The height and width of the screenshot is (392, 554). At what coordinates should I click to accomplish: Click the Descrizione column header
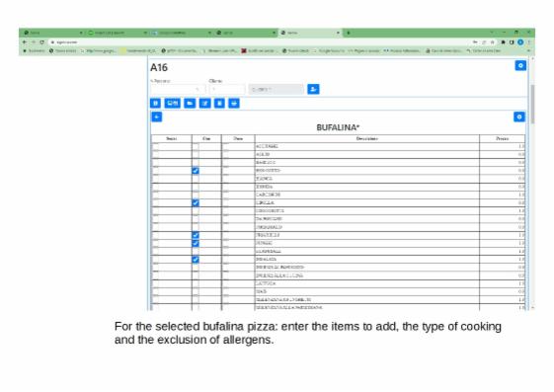click(x=366, y=139)
